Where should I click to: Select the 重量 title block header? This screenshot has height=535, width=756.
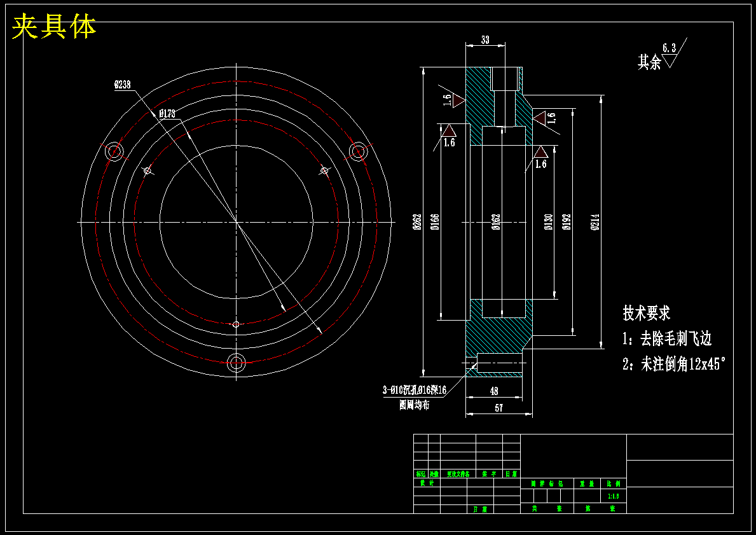[x=588, y=483]
